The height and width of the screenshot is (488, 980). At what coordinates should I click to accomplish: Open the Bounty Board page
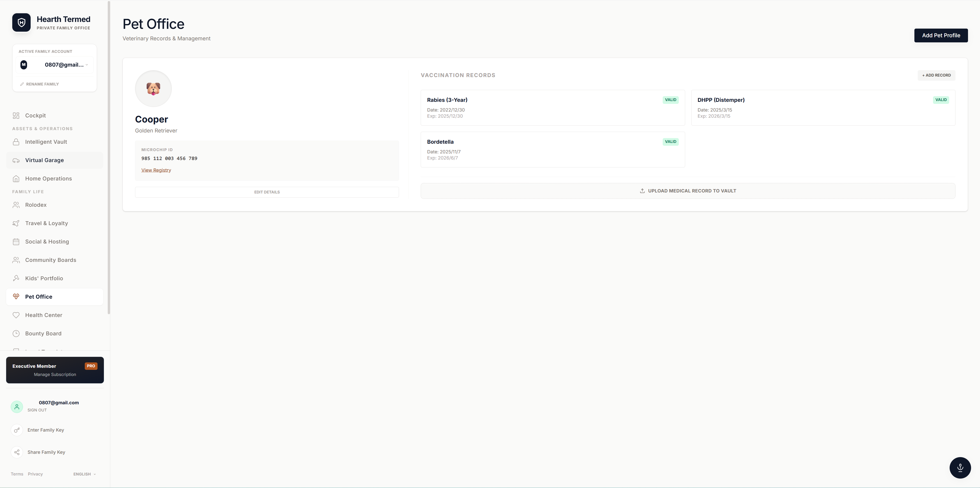43,334
